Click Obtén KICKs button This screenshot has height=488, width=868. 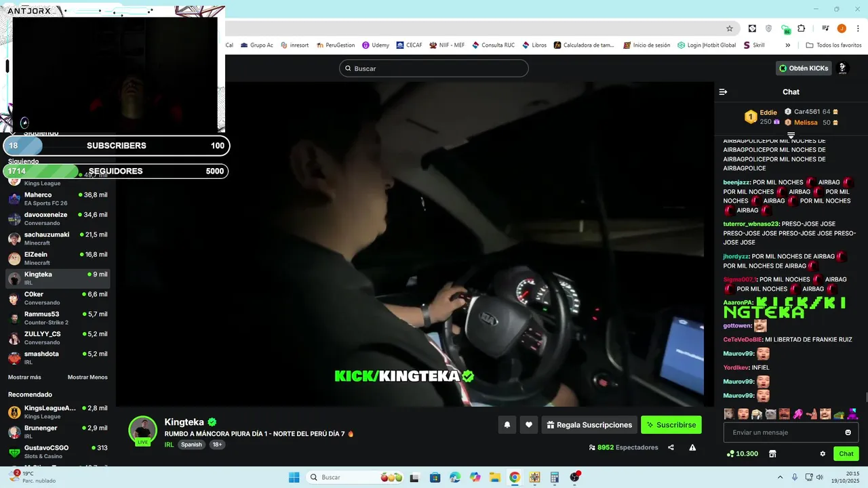pos(804,68)
